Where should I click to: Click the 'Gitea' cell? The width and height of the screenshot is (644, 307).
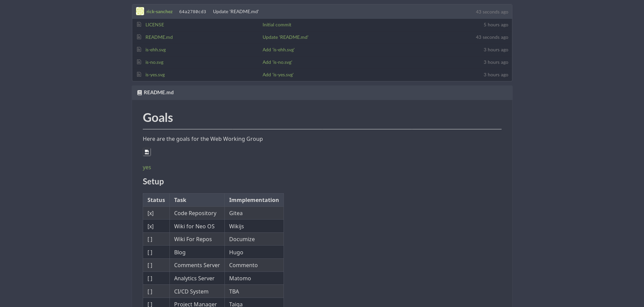tap(254, 213)
